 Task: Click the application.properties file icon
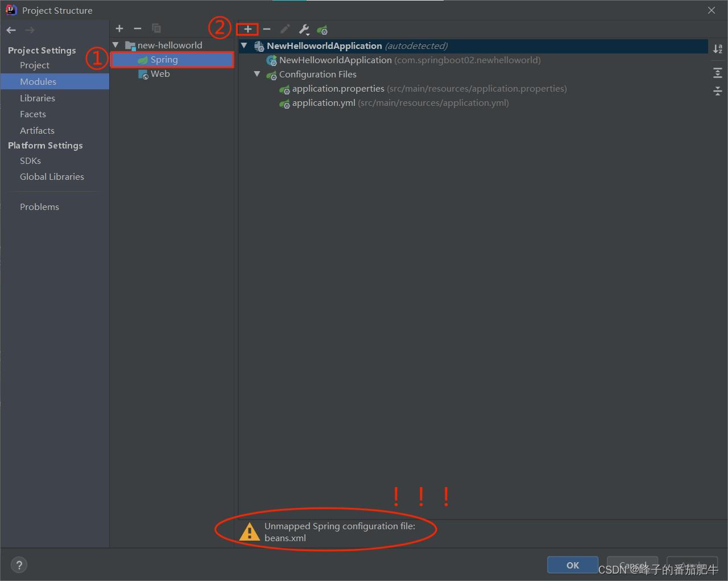pyautogui.click(x=284, y=89)
